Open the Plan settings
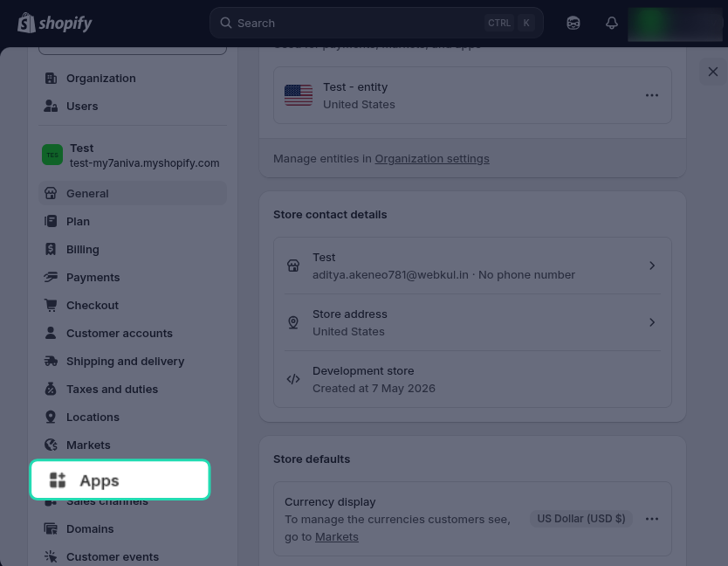Image resolution: width=728 pixels, height=566 pixels. tap(133, 221)
